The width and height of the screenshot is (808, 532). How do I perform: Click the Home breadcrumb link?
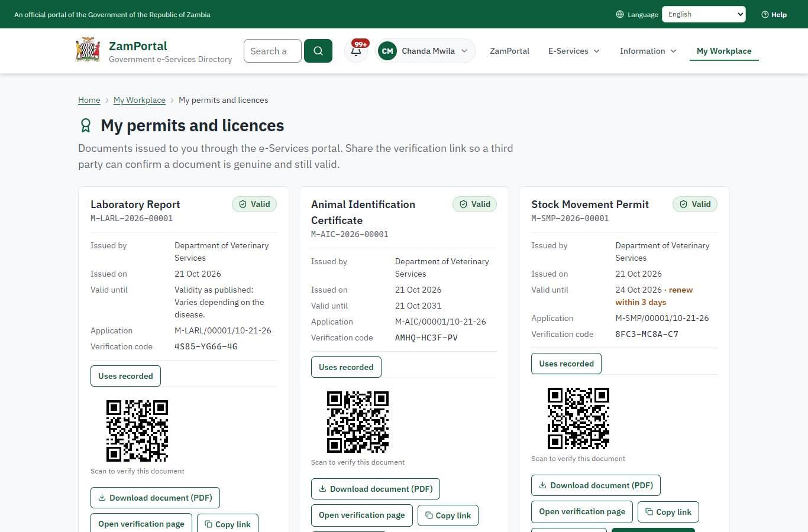89,100
